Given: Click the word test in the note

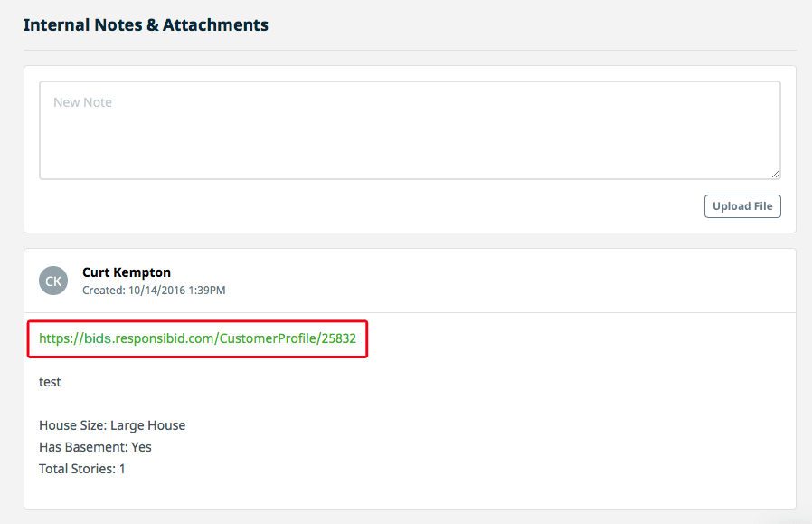Looking at the screenshot, I should [x=50, y=382].
